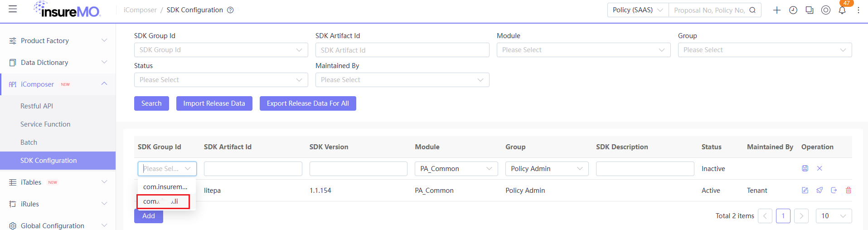Expand the iTables menu chevron

pyautogui.click(x=104, y=182)
